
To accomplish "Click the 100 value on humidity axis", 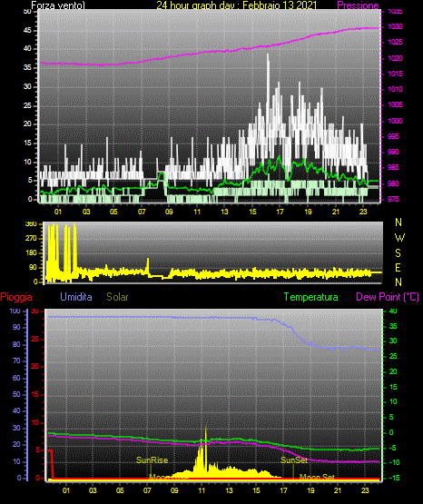I will coord(15,311).
